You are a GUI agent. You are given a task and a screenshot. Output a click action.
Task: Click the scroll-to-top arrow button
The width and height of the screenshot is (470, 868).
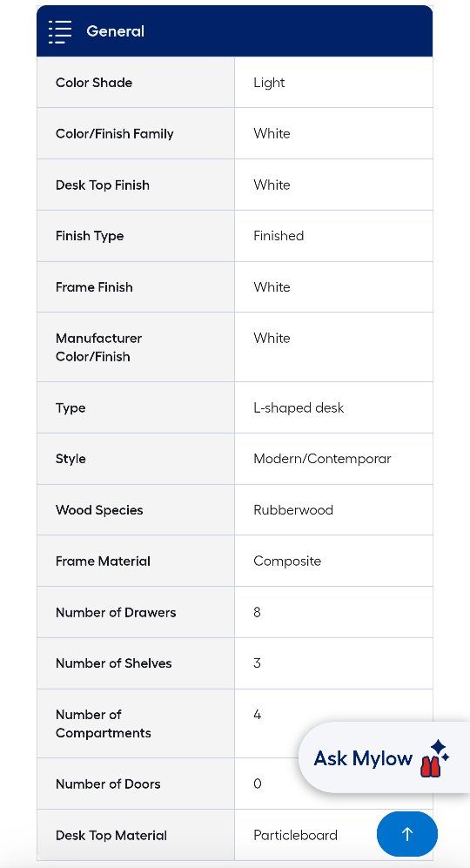click(406, 834)
